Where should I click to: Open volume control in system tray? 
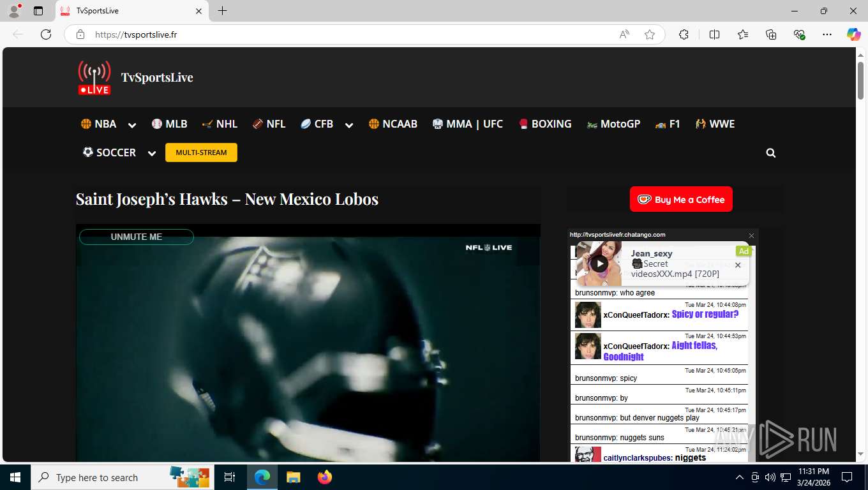pos(770,477)
